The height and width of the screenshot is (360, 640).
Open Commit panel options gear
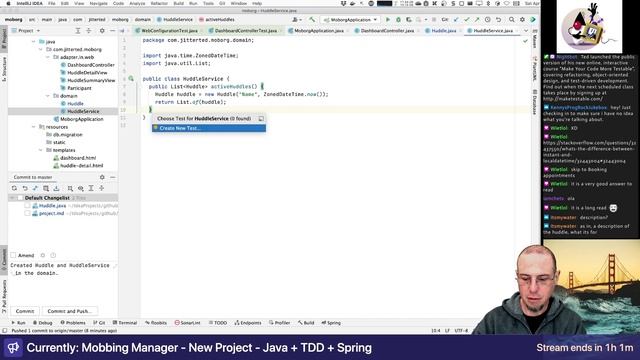(x=102, y=177)
